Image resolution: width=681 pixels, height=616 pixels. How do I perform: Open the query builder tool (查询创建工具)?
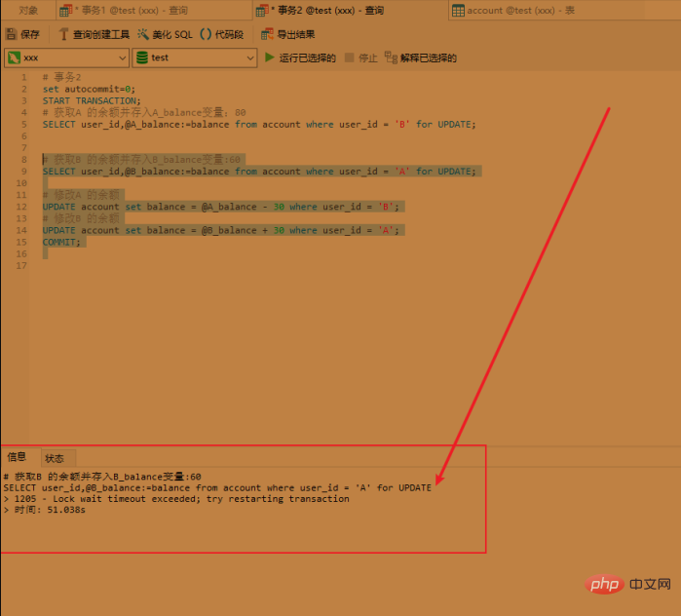tap(94, 34)
